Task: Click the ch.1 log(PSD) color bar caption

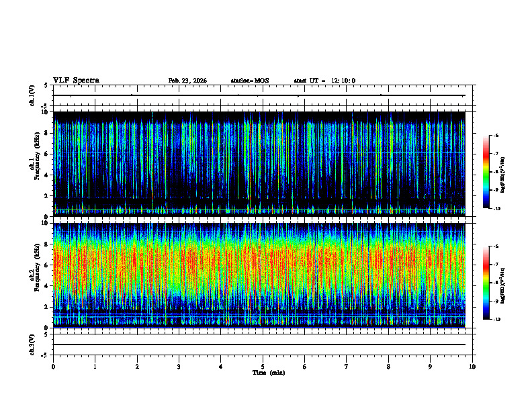Action: click(x=503, y=175)
